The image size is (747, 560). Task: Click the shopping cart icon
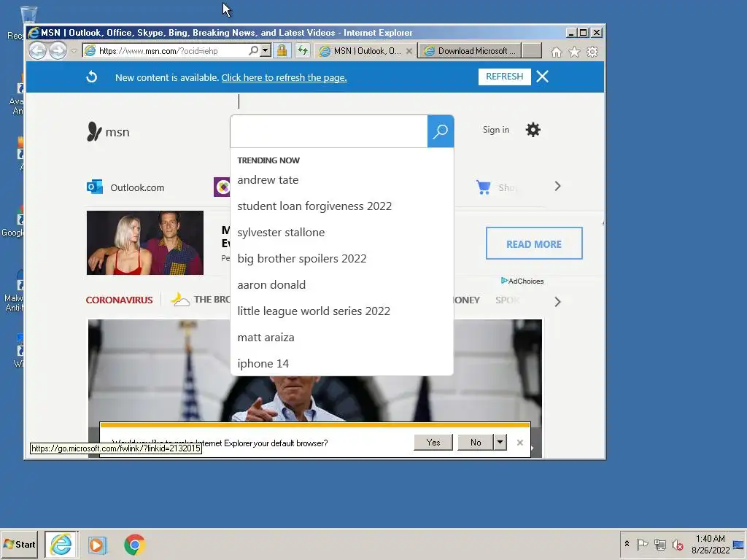coord(483,187)
